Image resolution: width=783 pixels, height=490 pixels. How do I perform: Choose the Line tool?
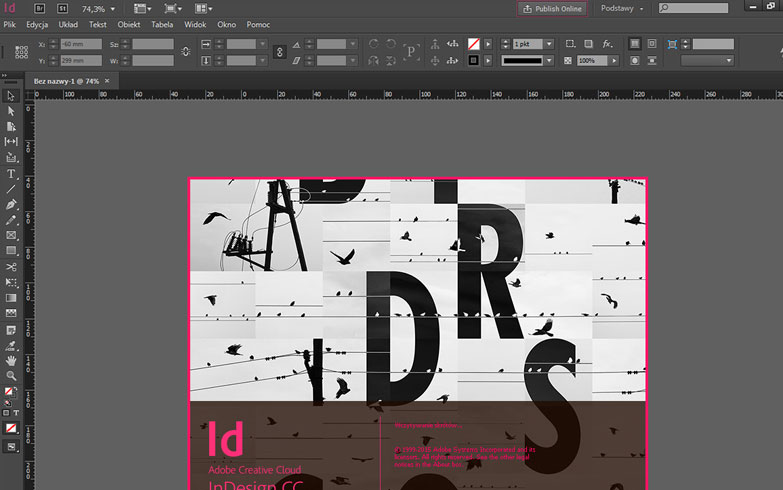[10, 189]
